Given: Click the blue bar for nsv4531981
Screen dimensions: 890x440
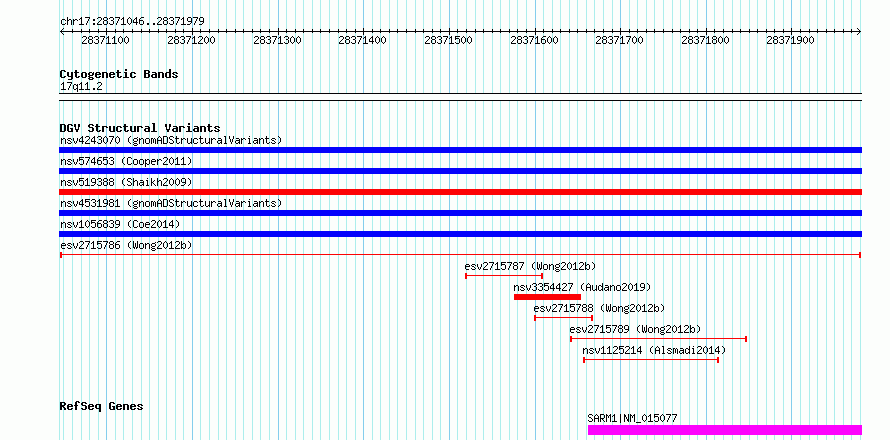Looking at the screenshot, I should (460, 213).
